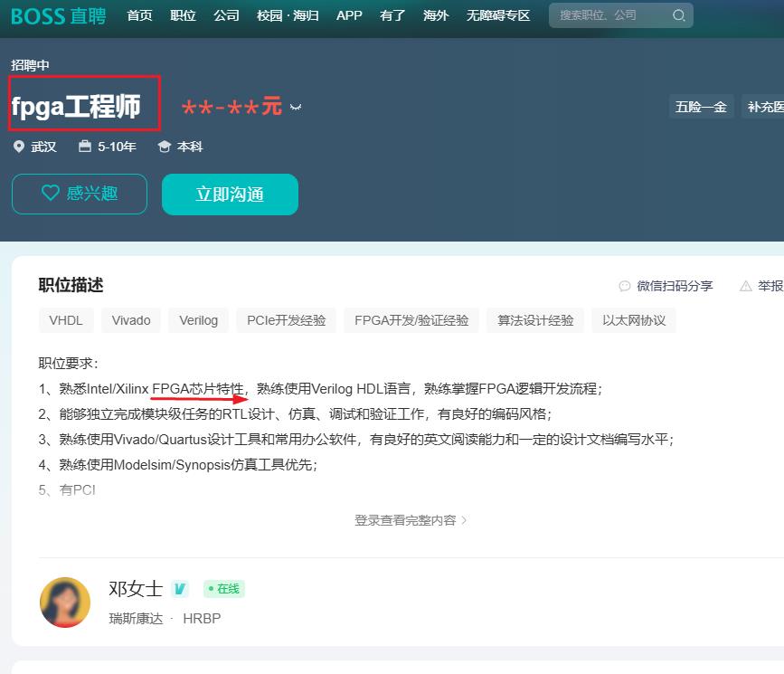Click recruiter 邓女士 avatar

[65, 603]
